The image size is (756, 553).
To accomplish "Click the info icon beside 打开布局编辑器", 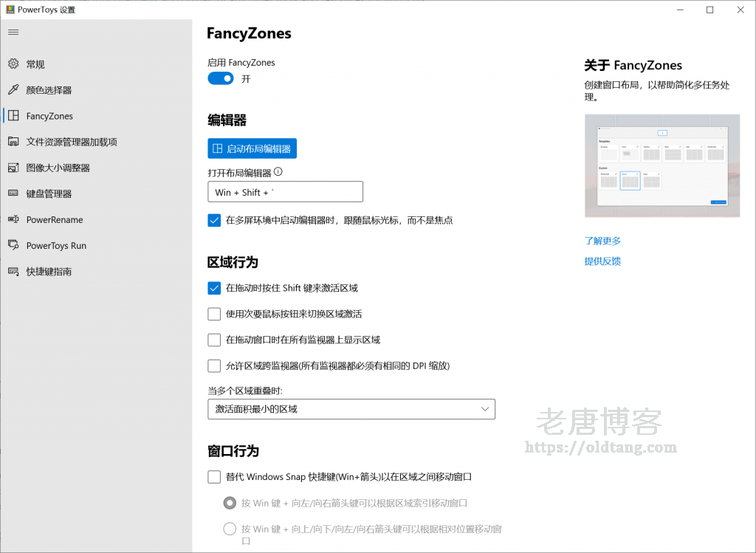I will 278,172.
